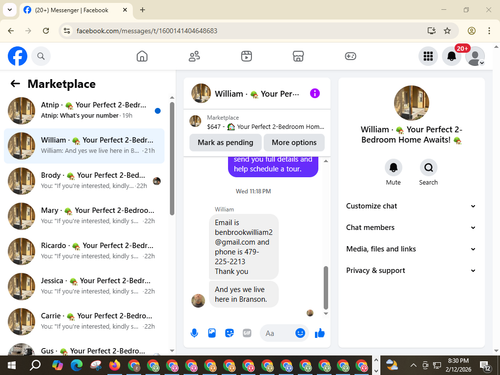This screenshot has width=500, height=375.
Task: Click the install app icon in address bar
Action: coord(431,31)
